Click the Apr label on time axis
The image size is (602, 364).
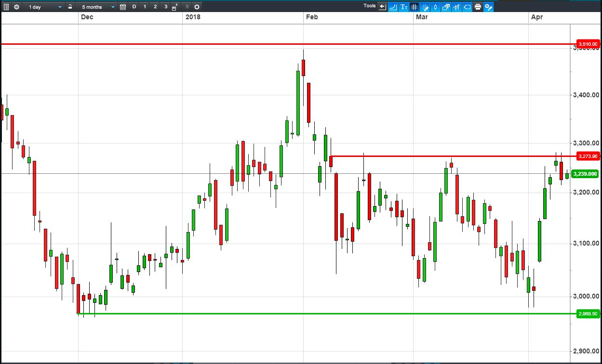tap(537, 17)
